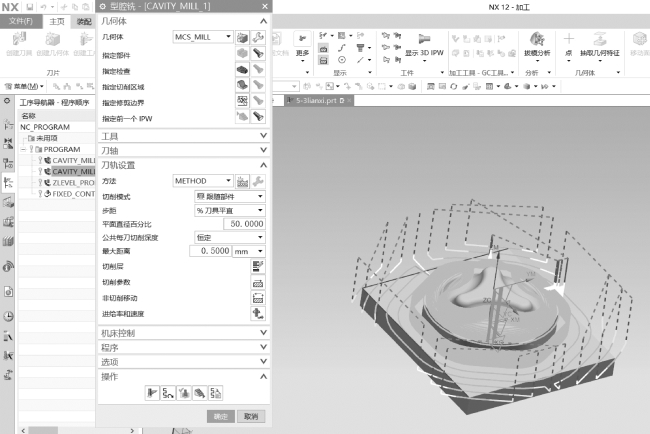Switch to the 主页 ribbon tab
This screenshot has height=434, width=650.
(56, 21)
